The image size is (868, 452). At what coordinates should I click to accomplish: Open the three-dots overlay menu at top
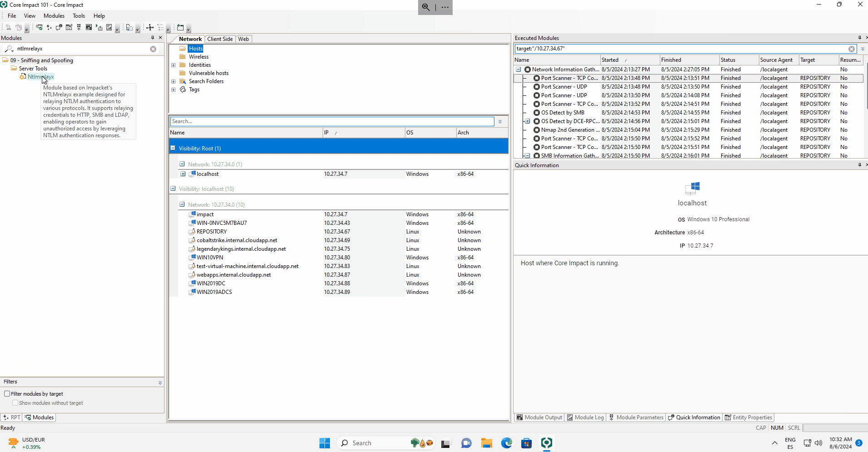click(x=445, y=7)
